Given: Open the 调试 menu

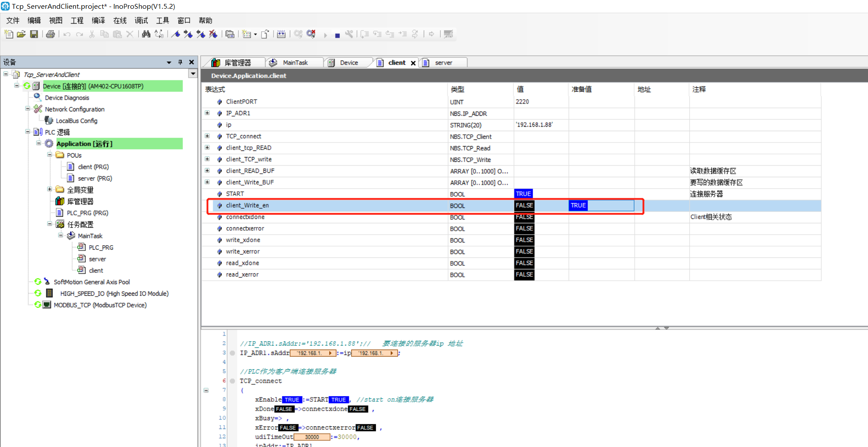Looking at the screenshot, I should tap(141, 20).
